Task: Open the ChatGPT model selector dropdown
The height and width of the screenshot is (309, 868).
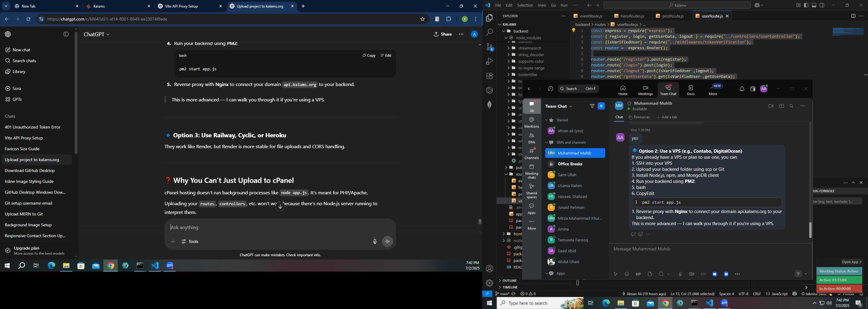Action: 97,34
